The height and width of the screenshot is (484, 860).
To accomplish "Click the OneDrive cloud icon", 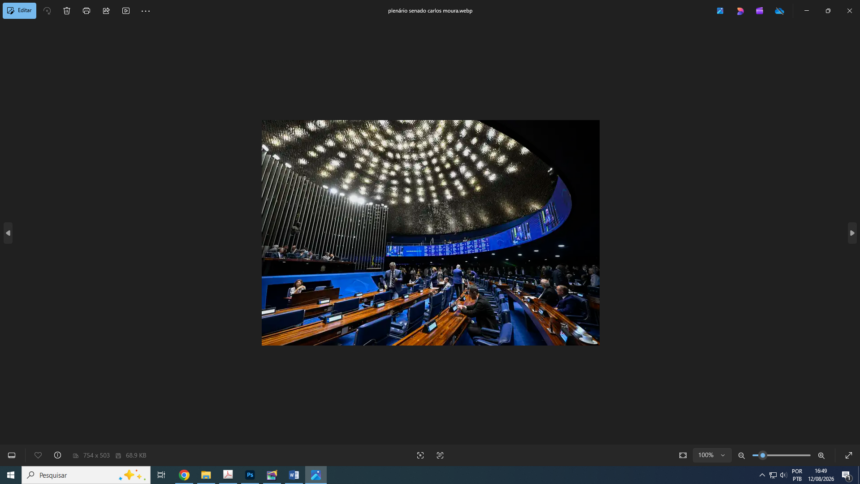I will (x=779, y=11).
